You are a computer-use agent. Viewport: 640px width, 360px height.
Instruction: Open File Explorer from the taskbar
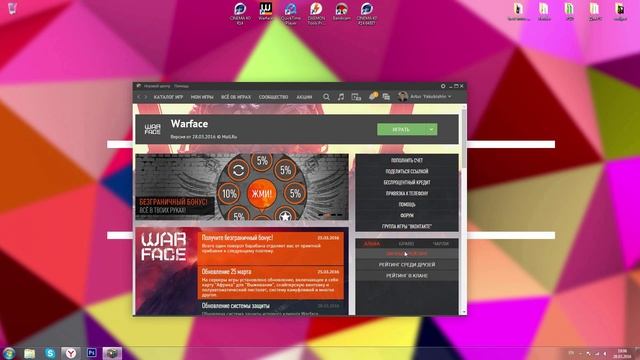pos(29,353)
